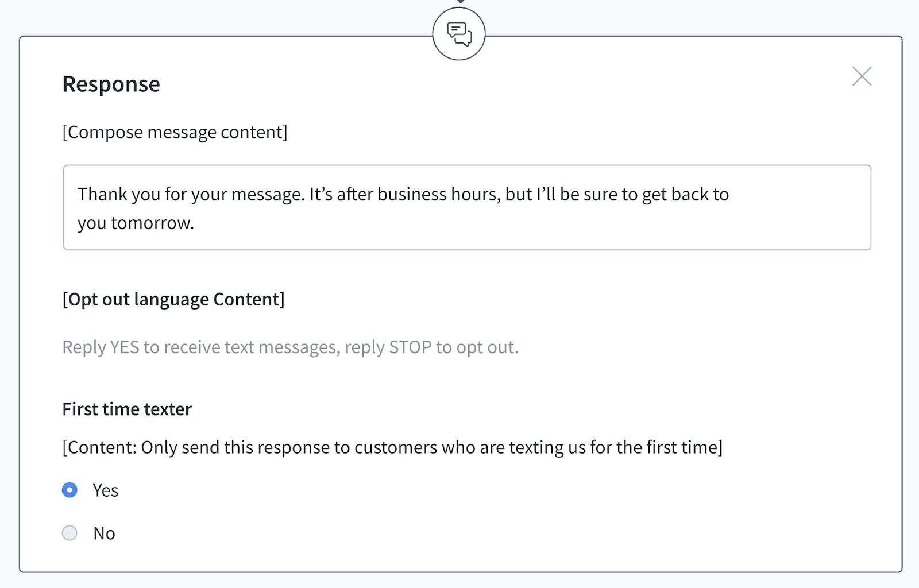Click the "No" option label
Viewport: 919px width, 588px height.
pos(104,533)
